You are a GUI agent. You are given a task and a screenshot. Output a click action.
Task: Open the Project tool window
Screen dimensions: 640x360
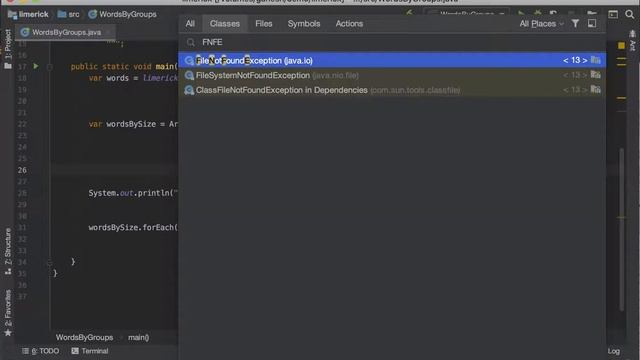point(8,49)
